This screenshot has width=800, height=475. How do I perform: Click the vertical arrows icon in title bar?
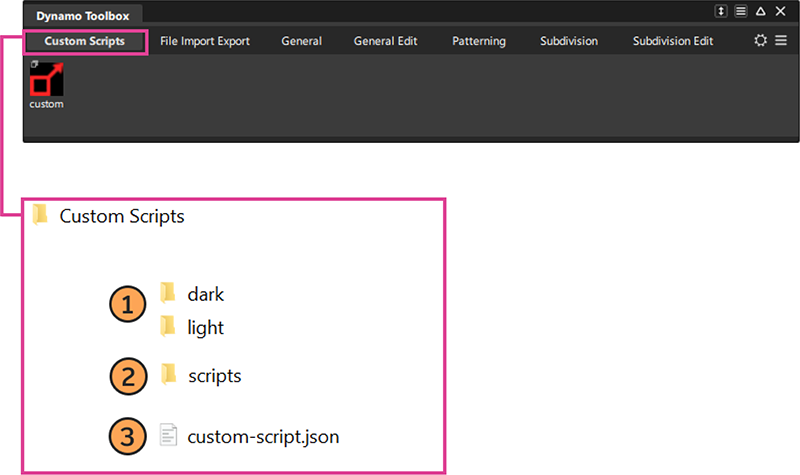(x=721, y=11)
